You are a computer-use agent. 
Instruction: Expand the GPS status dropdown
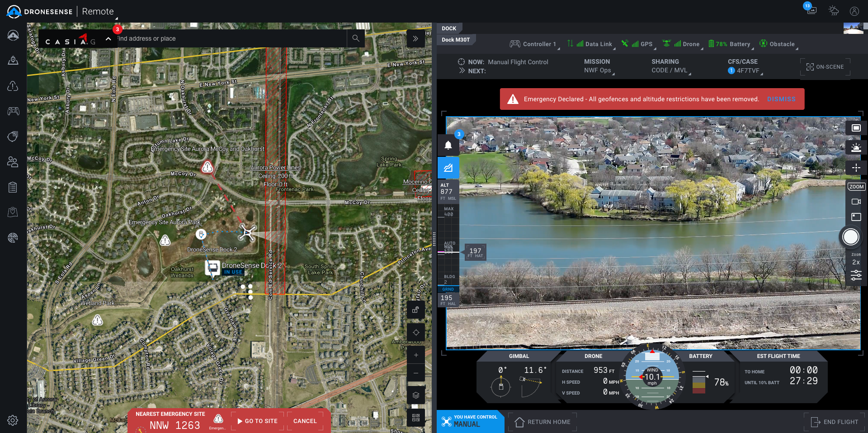coord(639,44)
